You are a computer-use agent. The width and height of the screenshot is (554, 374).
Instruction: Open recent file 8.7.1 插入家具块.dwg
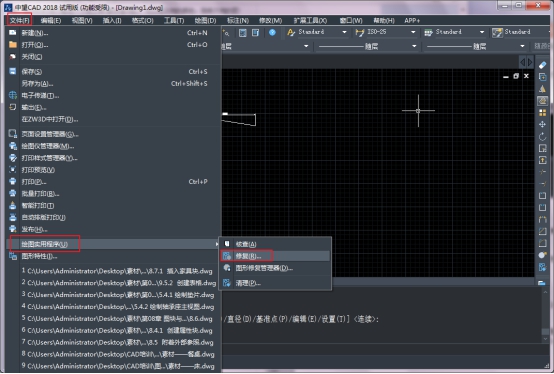tap(120, 271)
